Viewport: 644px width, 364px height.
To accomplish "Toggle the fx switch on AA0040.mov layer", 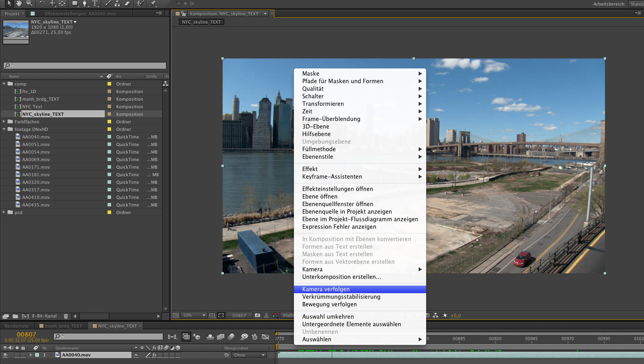I will click(155, 355).
